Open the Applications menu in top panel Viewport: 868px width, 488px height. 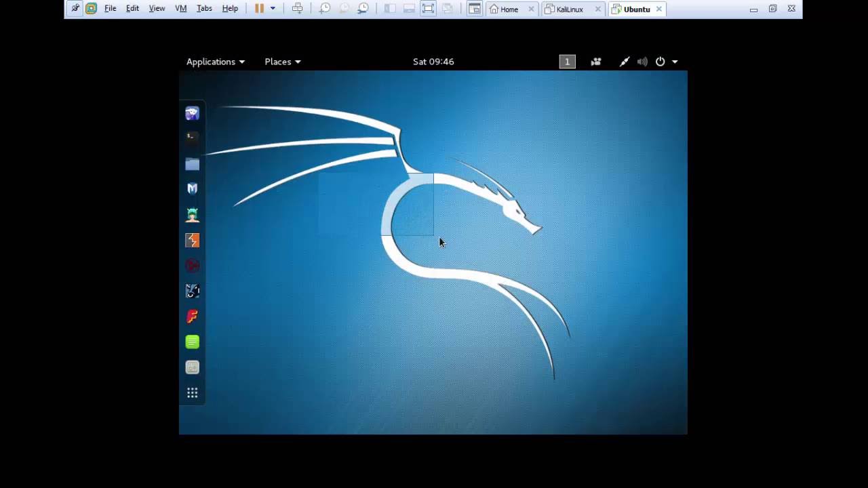click(x=216, y=62)
